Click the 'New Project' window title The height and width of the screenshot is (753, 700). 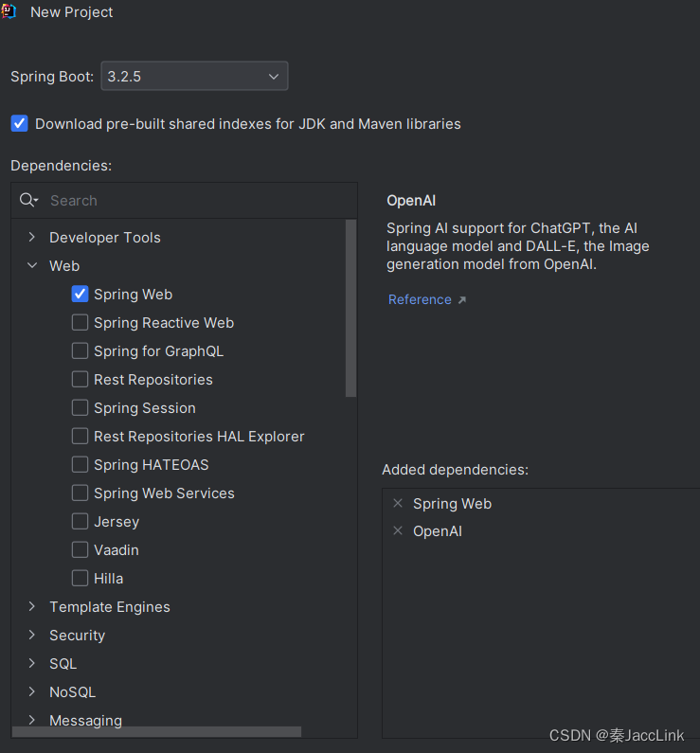coord(72,12)
